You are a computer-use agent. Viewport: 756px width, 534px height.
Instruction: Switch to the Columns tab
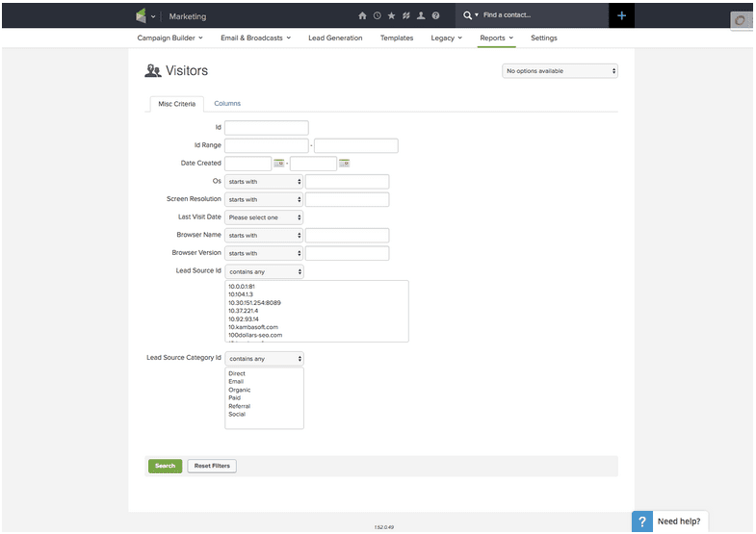(227, 104)
